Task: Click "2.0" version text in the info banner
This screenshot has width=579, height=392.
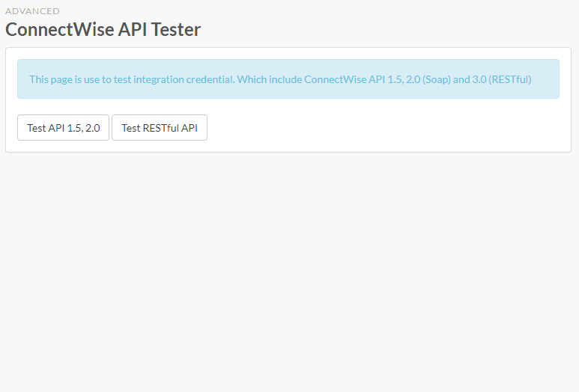Action: 413,79
